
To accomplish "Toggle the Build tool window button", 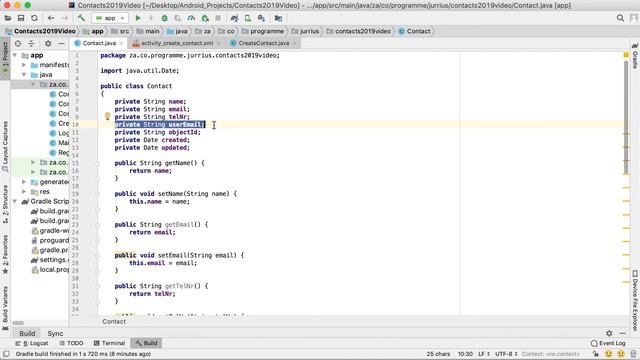I will coord(147,343).
